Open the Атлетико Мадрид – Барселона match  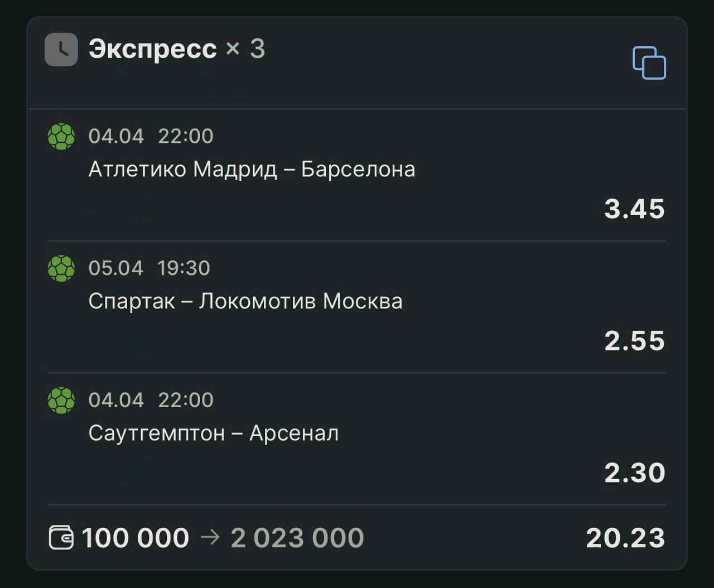click(252, 169)
